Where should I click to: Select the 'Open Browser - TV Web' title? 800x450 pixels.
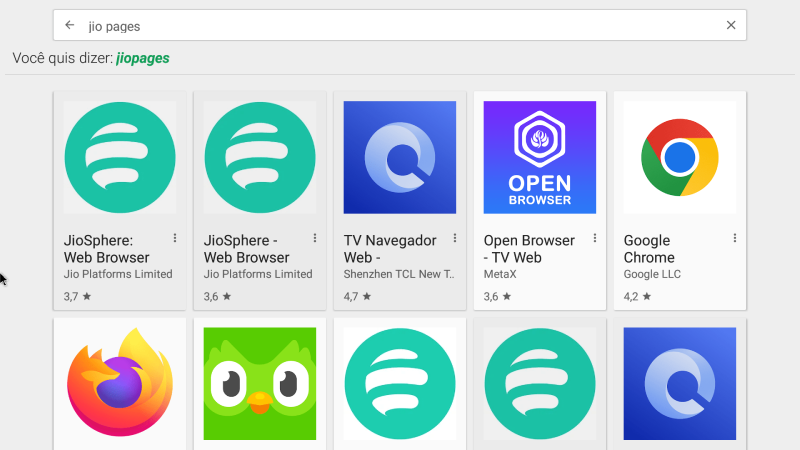point(529,249)
